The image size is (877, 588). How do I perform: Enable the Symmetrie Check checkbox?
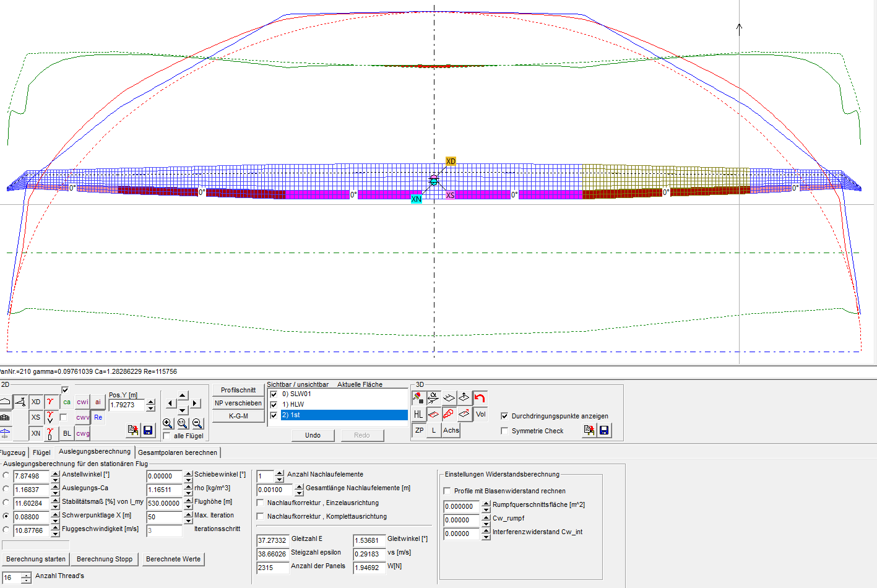[x=504, y=431]
